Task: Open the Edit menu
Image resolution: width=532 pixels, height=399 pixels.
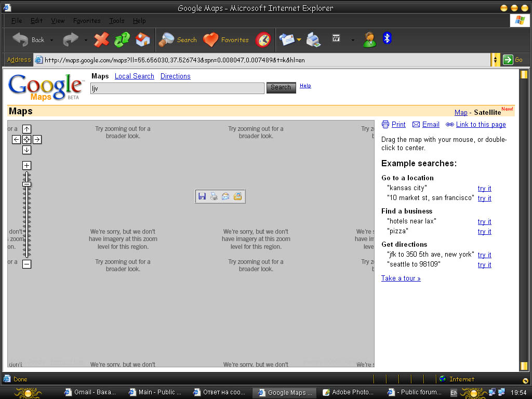Action: (x=37, y=21)
